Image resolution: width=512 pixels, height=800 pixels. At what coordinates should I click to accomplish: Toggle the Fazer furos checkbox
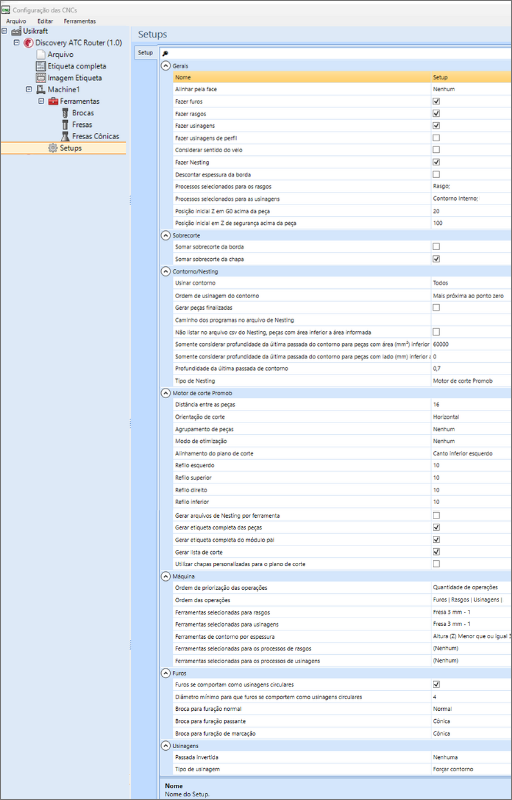click(x=436, y=101)
